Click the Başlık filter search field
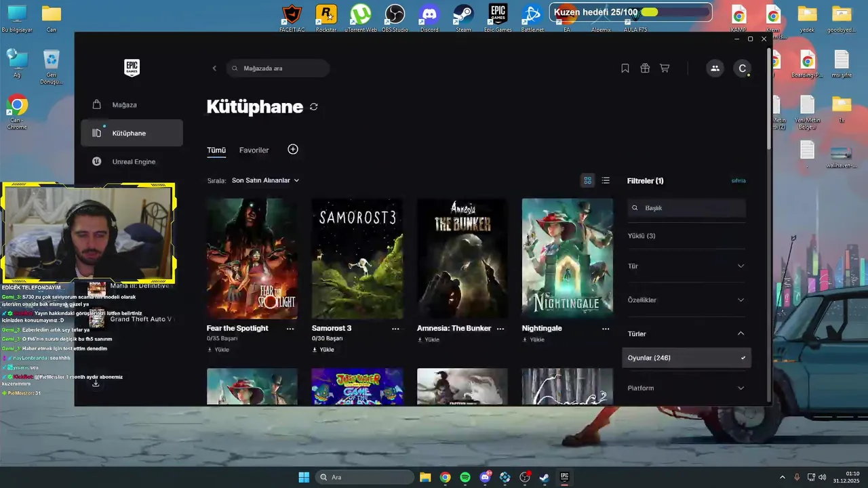This screenshot has height=488, width=868. click(x=686, y=208)
